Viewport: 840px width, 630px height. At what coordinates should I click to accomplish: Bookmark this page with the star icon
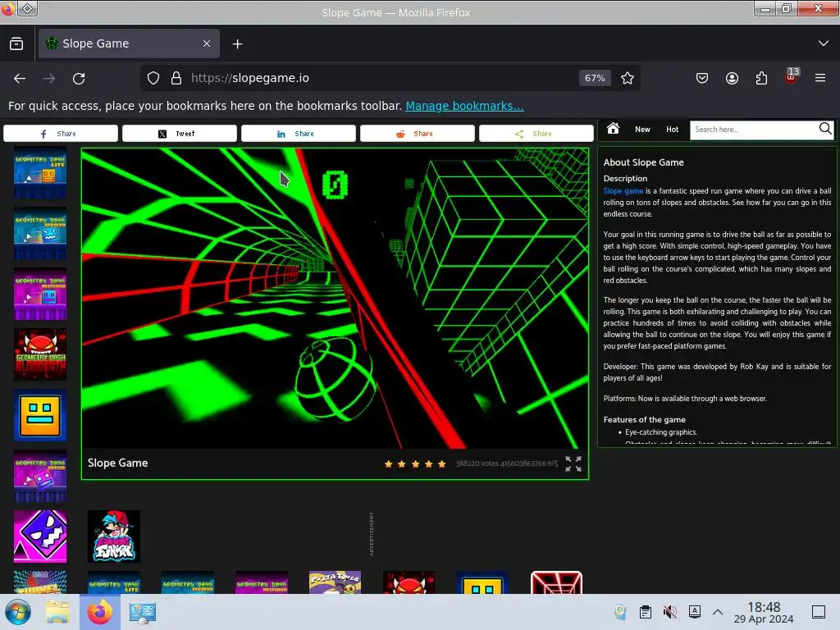[628, 78]
